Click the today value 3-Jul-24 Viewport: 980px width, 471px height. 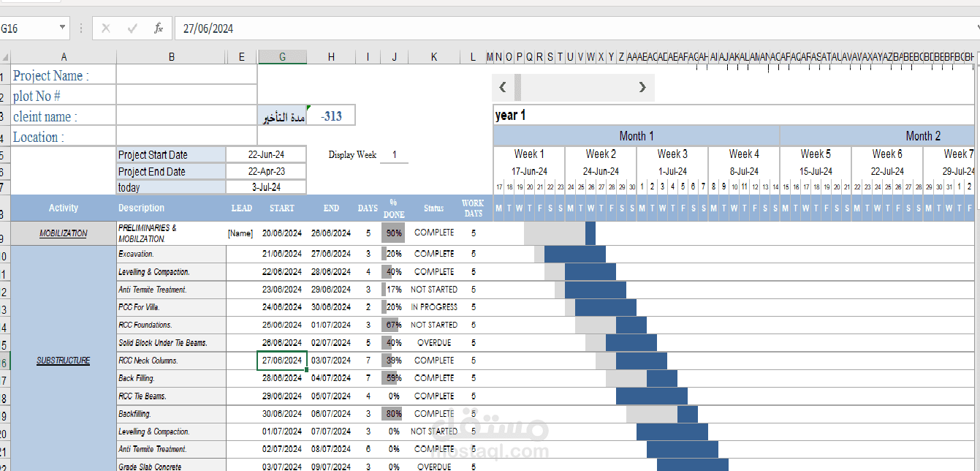point(266,187)
